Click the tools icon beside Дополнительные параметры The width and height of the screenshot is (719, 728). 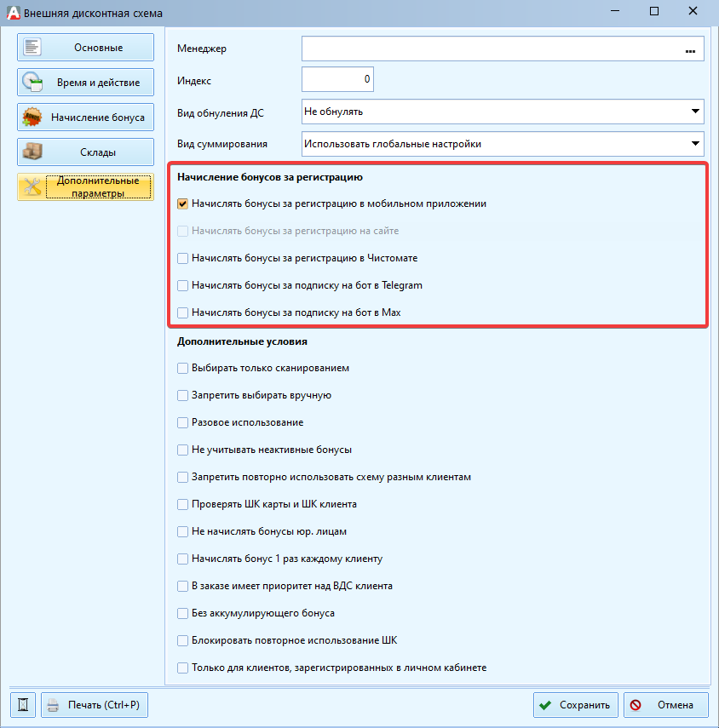click(x=32, y=186)
